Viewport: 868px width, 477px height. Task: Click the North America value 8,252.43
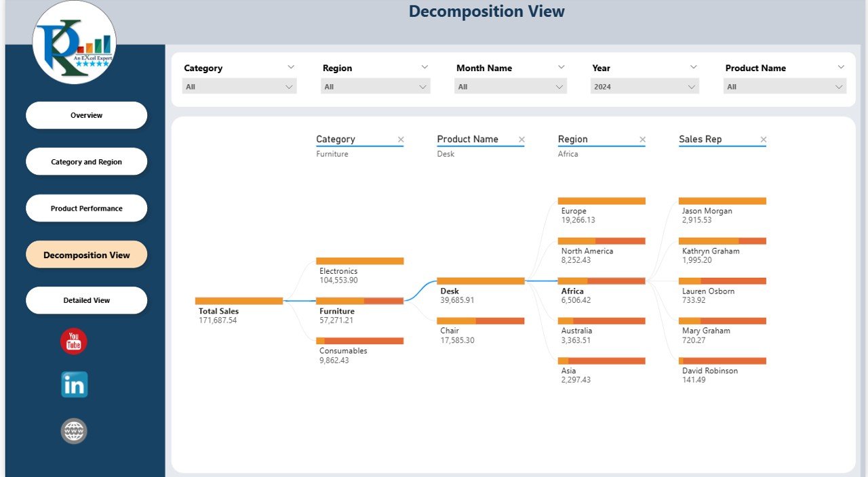click(576, 260)
